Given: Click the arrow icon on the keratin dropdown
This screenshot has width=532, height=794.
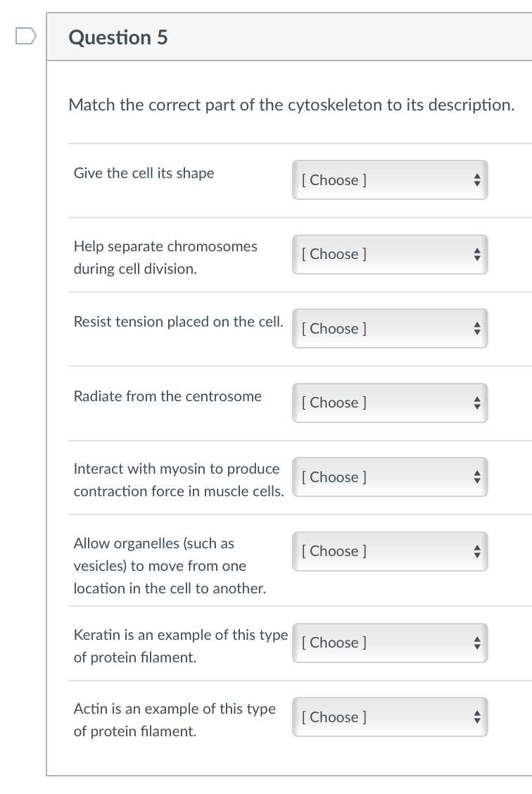Looking at the screenshot, I should point(477,642).
